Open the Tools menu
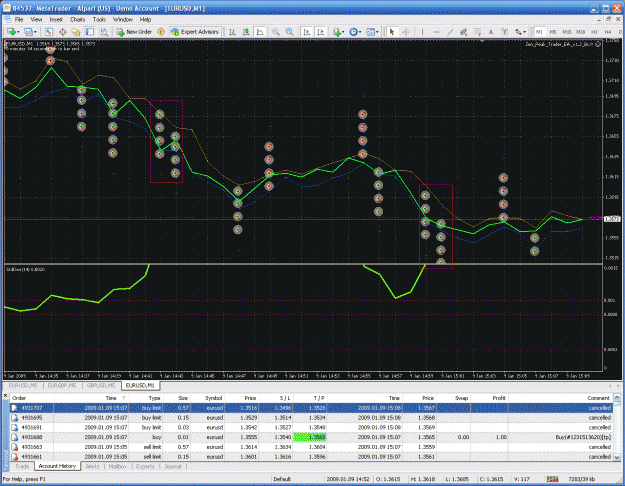This screenshot has height=486, width=625. 99,19
